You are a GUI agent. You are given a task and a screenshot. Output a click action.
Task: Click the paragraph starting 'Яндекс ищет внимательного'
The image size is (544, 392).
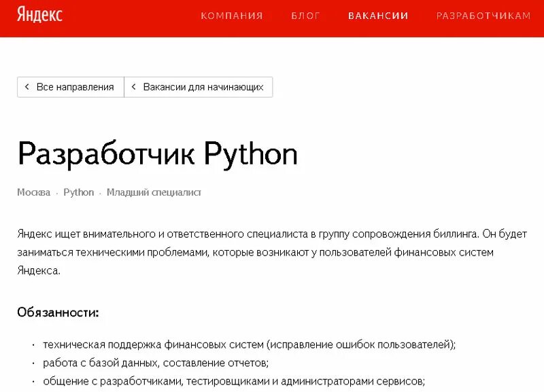272,252
